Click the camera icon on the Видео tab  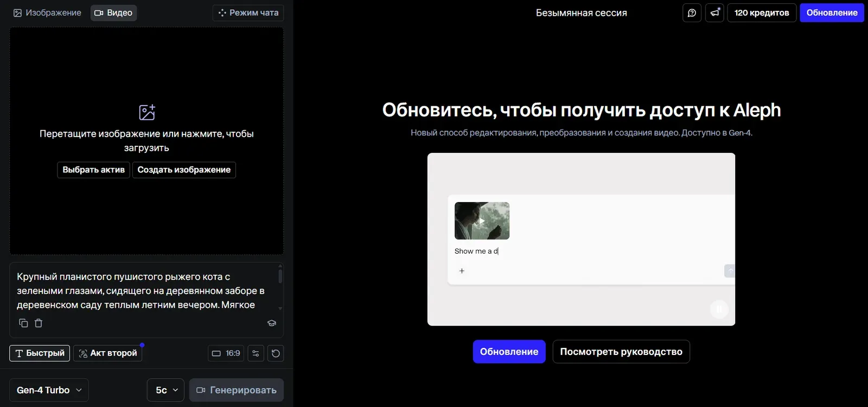pyautogui.click(x=99, y=12)
